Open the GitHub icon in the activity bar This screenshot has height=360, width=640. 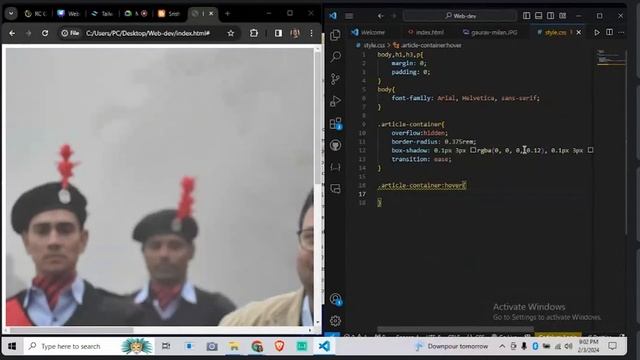click(336, 145)
